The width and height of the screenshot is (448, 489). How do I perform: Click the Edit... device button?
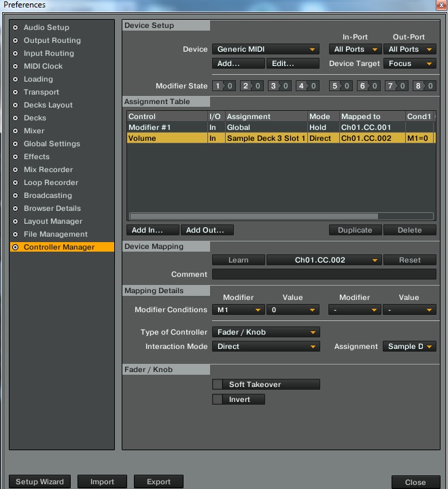(x=293, y=64)
